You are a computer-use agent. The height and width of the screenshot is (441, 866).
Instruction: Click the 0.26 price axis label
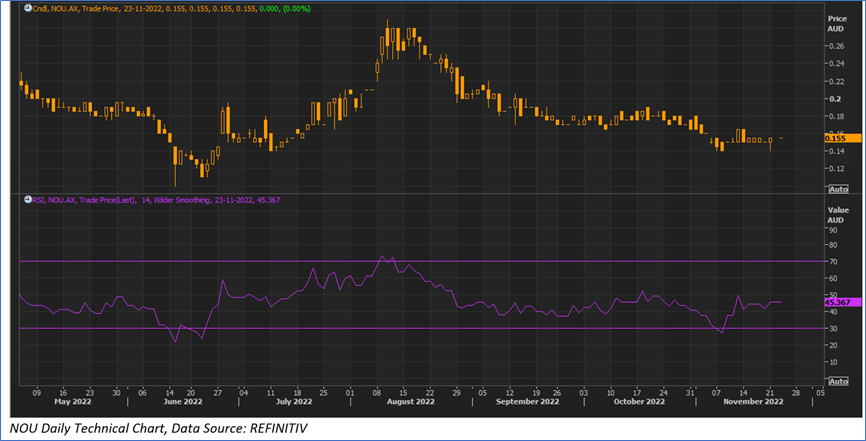pos(837,46)
